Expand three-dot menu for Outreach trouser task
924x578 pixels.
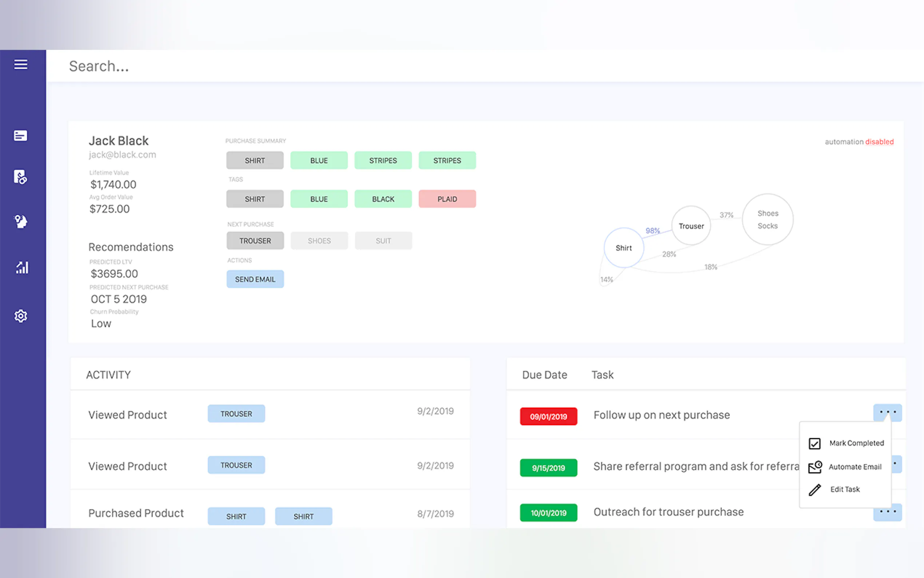(x=887, y=512)
